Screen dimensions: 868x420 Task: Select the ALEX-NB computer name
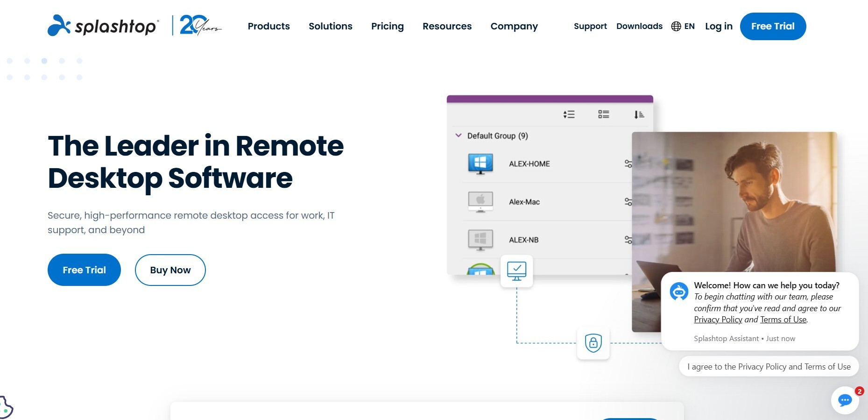point(524,240)
